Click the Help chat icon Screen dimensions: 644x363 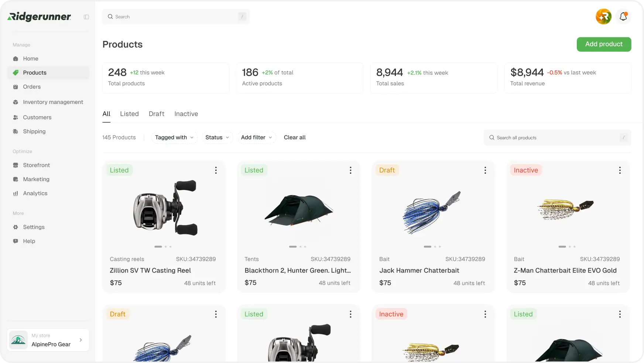click(x=16, y=241)
